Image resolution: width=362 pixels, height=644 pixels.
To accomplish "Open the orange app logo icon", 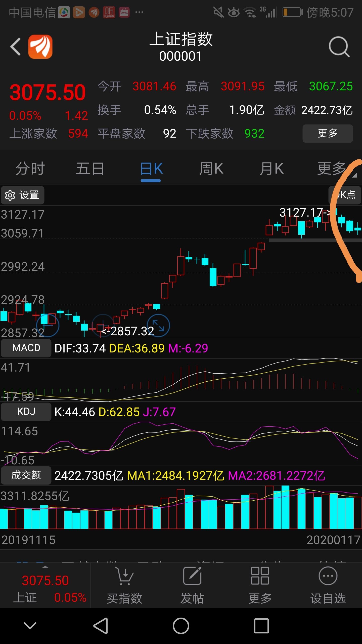I will click(40, 47).
